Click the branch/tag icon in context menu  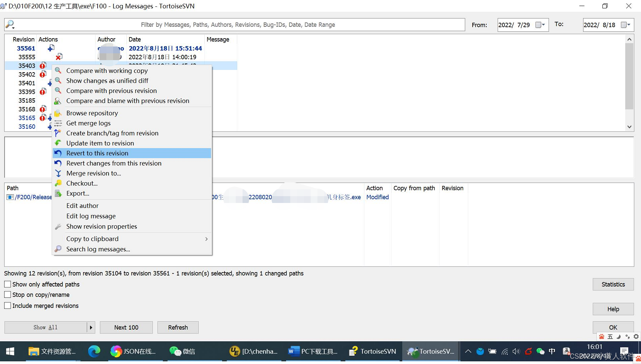[58, 133]
